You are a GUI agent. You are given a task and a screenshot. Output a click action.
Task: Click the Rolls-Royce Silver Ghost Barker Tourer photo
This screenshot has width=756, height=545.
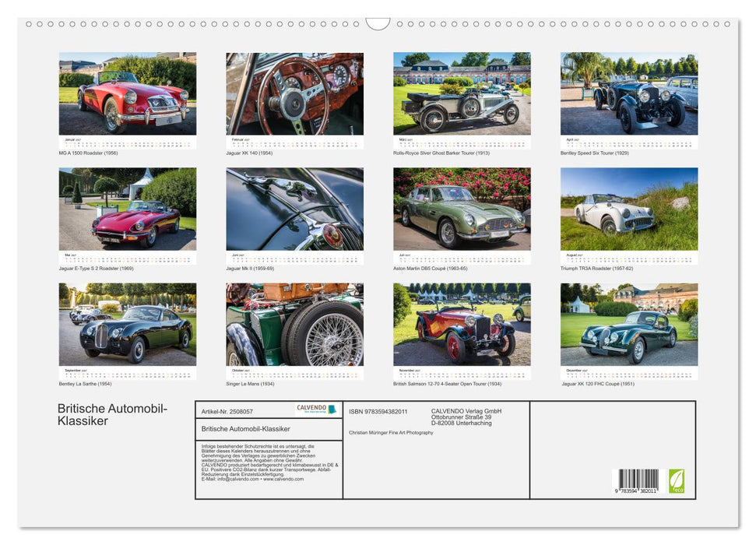tap(462, 93)
